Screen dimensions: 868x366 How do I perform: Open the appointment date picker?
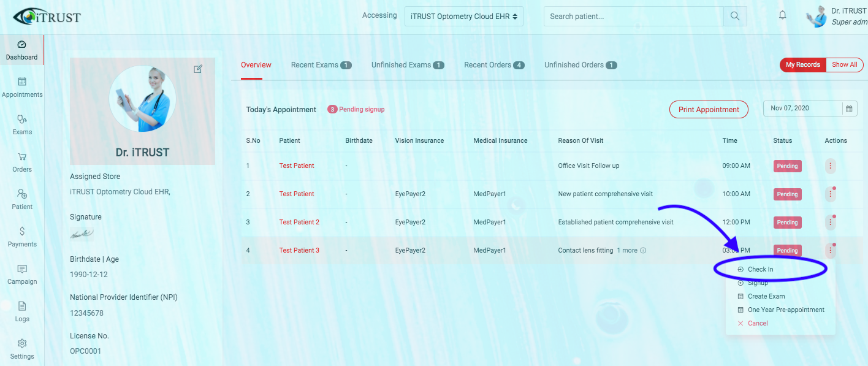pyautogui.click(x=849, y=109)
